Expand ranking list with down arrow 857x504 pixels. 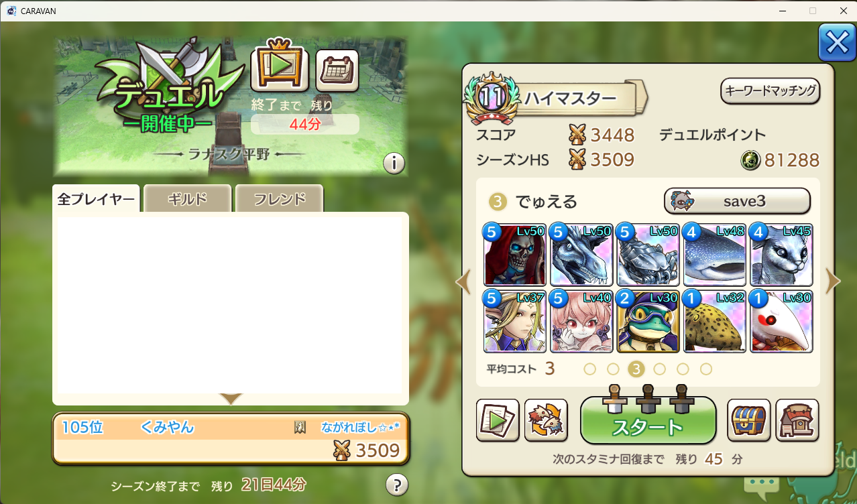coord(231,399)
